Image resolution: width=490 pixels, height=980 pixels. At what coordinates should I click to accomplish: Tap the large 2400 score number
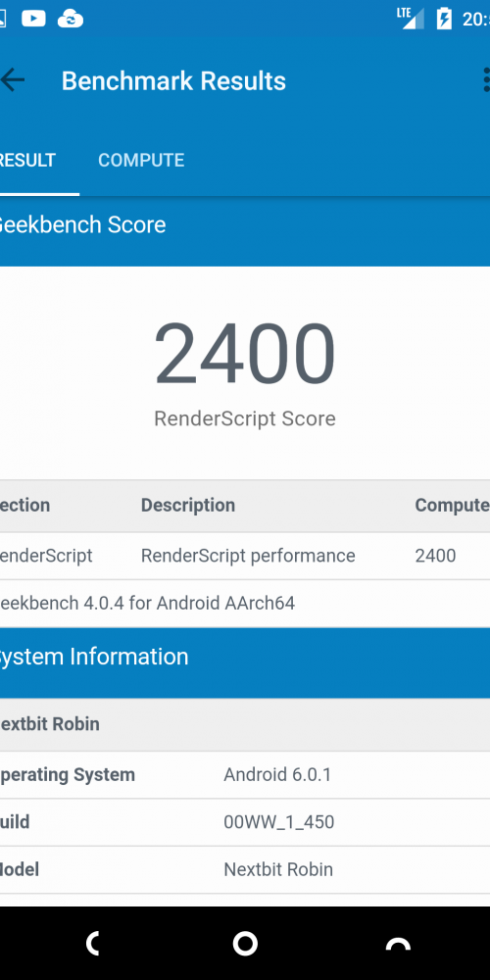245,354
